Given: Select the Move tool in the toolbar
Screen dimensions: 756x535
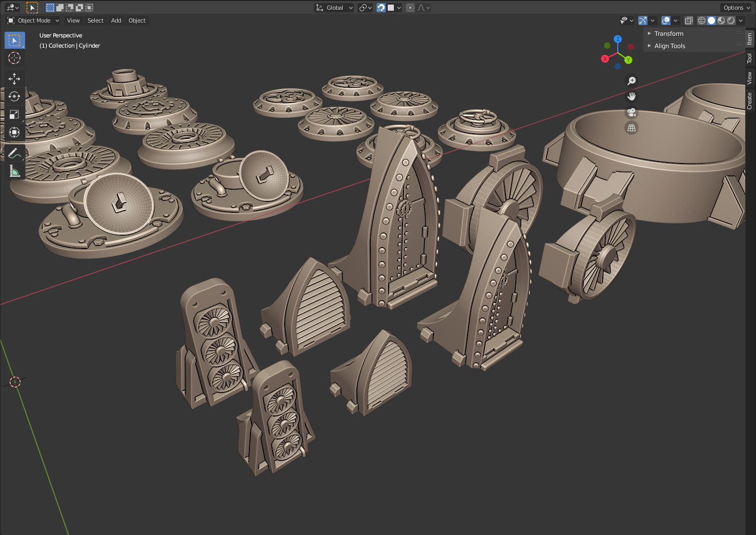Looking at the screenshot, I should click(x=14, y=78).
